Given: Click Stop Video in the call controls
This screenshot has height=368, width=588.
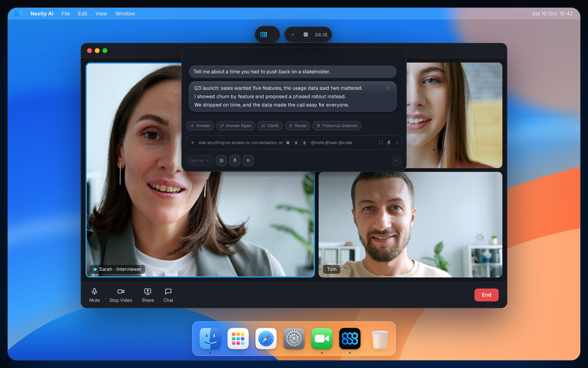Looking at the screenshot, I should point(121,295).
